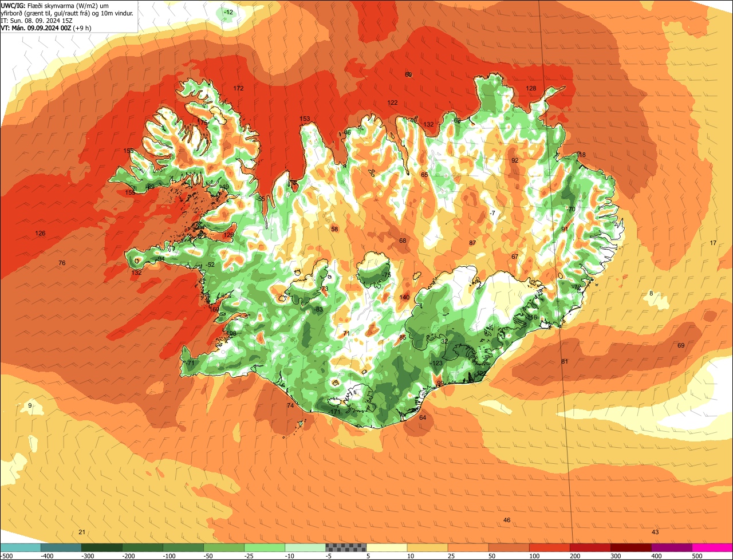Click the header title 'UWC/IG: Flæði skynvarma (W/m2) um'
733x560 pixels.
[x=55, y=5]
